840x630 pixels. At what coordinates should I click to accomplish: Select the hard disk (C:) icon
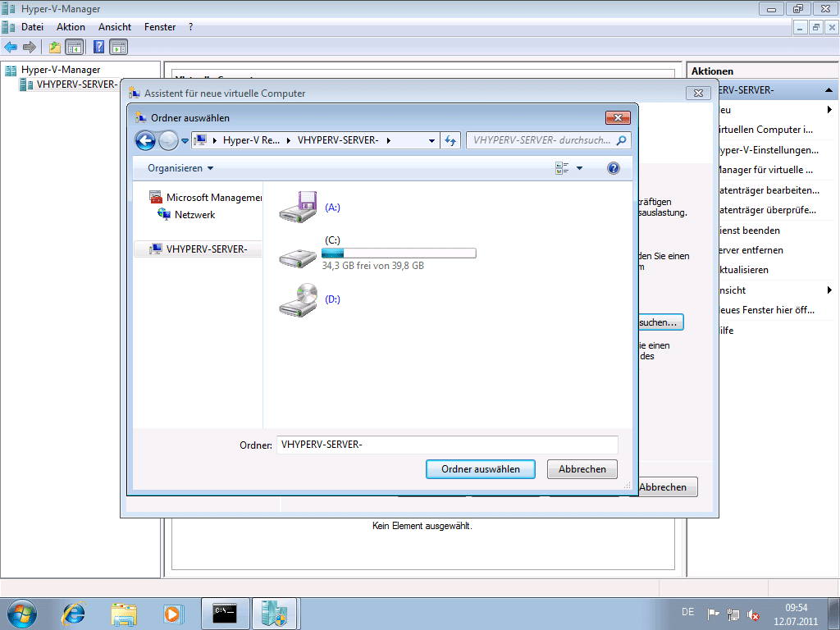298,258
